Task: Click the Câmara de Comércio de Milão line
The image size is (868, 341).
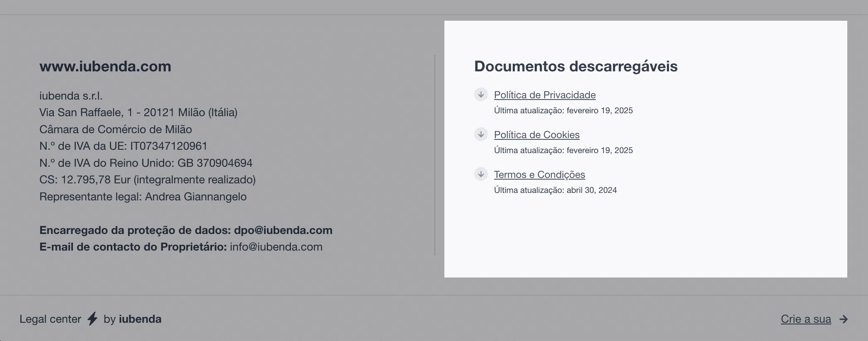Action: click(116, 129)
